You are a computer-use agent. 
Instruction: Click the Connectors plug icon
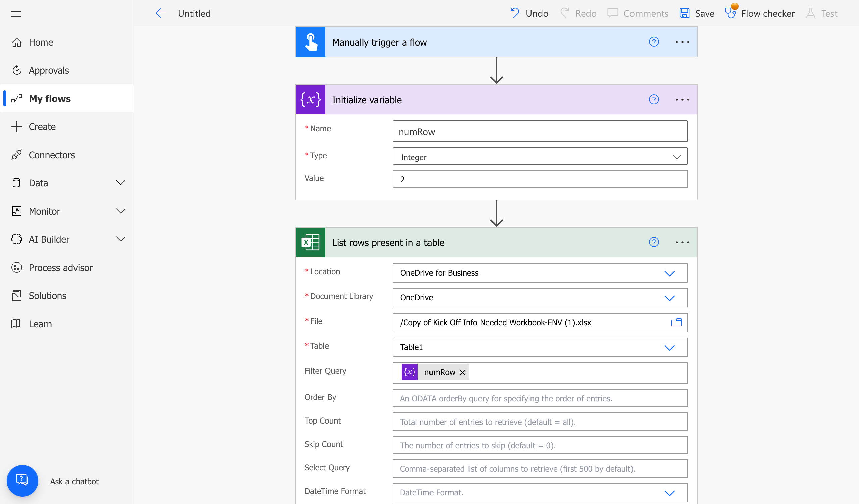[17, 155]
